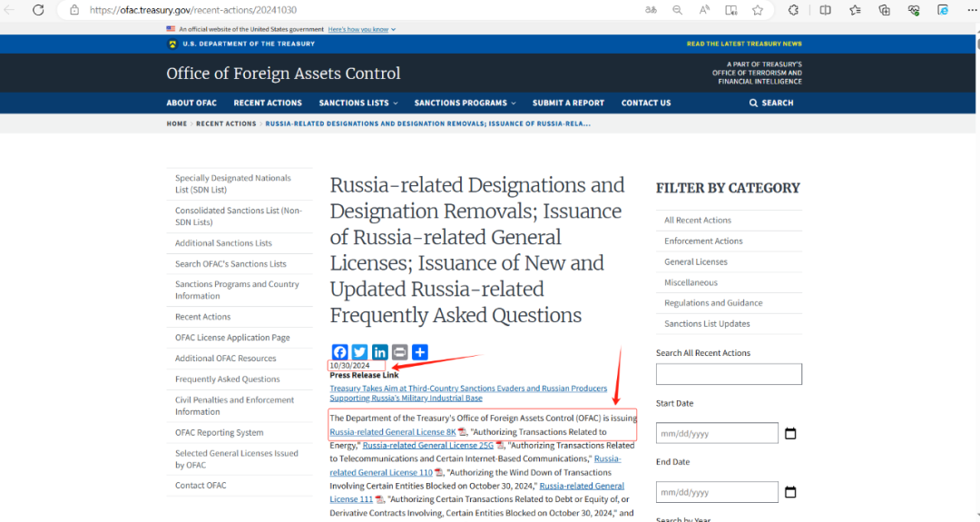Filter by Enforcement Actions category
This screenshot has height=522, width=980.
(703, 241)
